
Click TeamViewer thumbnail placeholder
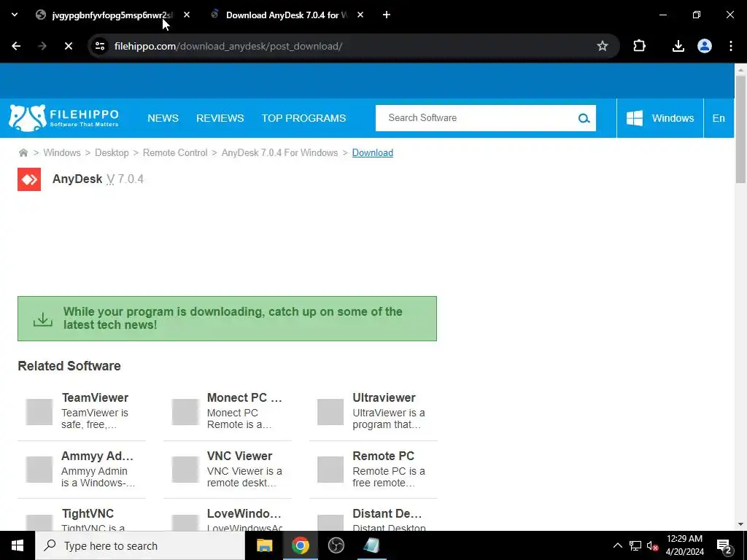39,412
